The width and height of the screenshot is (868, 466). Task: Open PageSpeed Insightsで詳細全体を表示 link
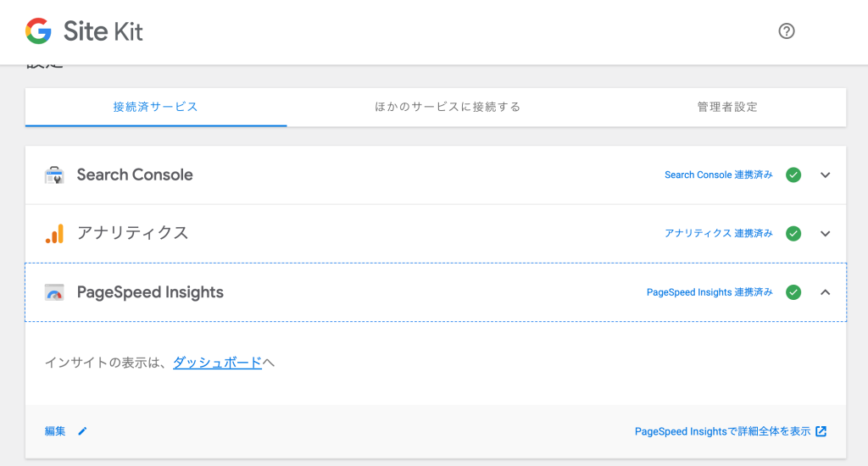[722, 431]
